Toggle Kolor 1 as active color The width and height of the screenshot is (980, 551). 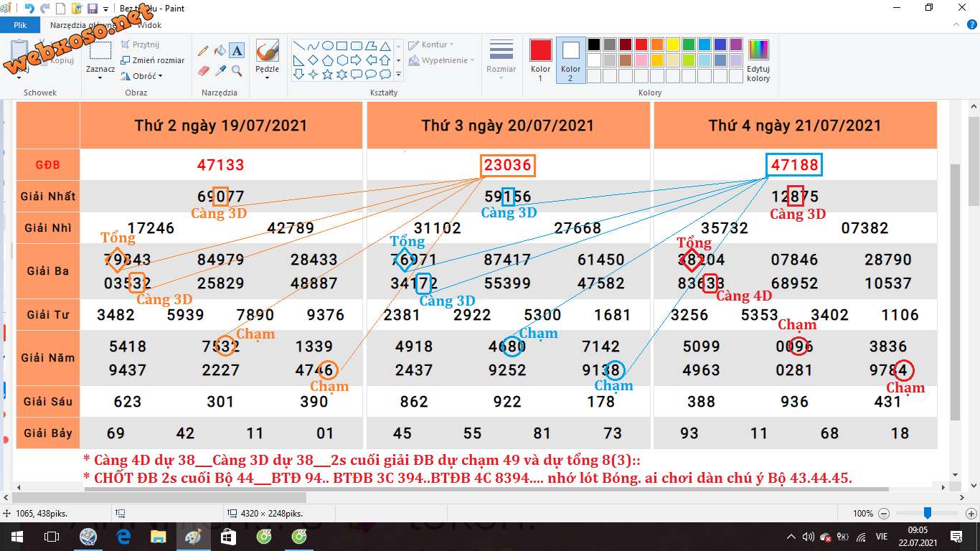coord(540,60)
